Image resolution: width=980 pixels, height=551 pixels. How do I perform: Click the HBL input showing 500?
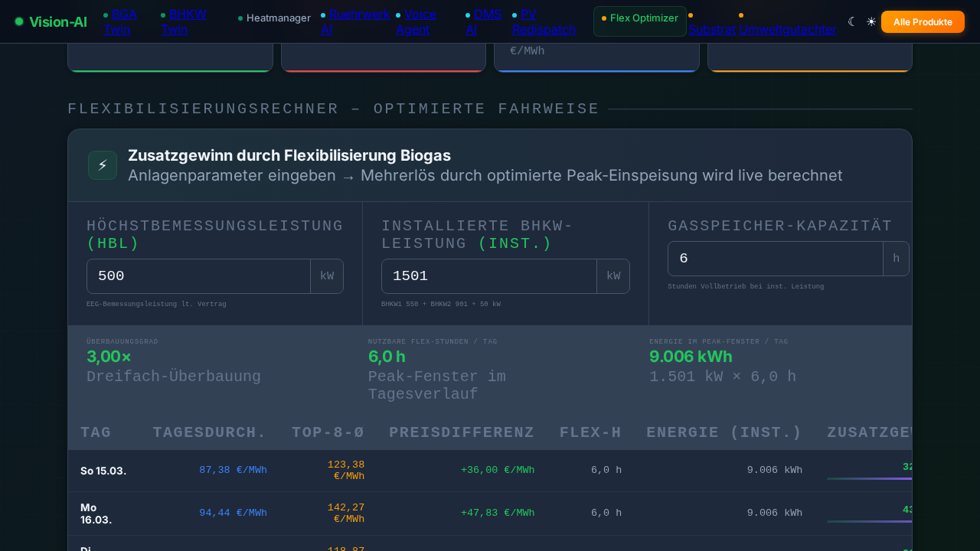(199, 276)
